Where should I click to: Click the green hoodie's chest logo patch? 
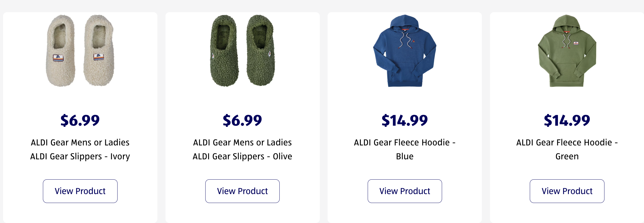pyautogui.click(x=576, y=43)
